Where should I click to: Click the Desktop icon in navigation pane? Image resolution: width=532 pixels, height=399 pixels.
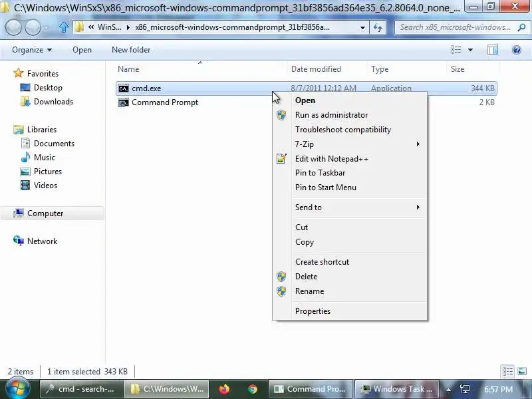tap(25, 88)
